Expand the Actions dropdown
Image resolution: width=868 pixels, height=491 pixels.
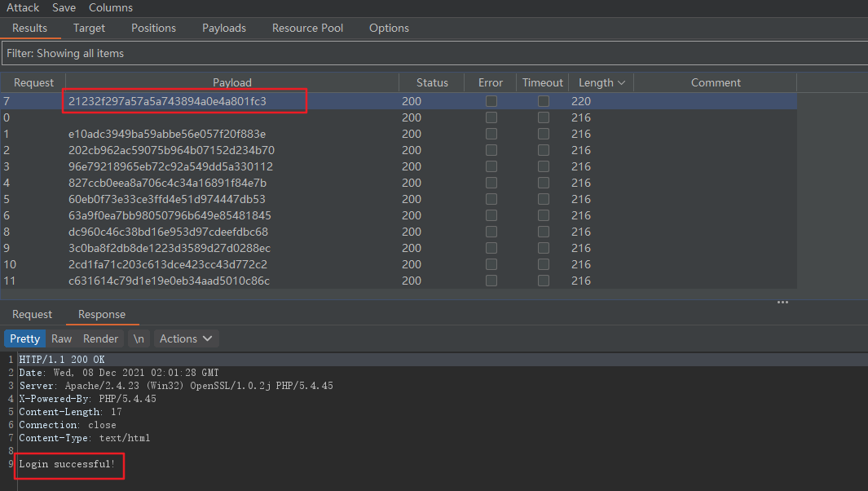(x=187, y=338)
